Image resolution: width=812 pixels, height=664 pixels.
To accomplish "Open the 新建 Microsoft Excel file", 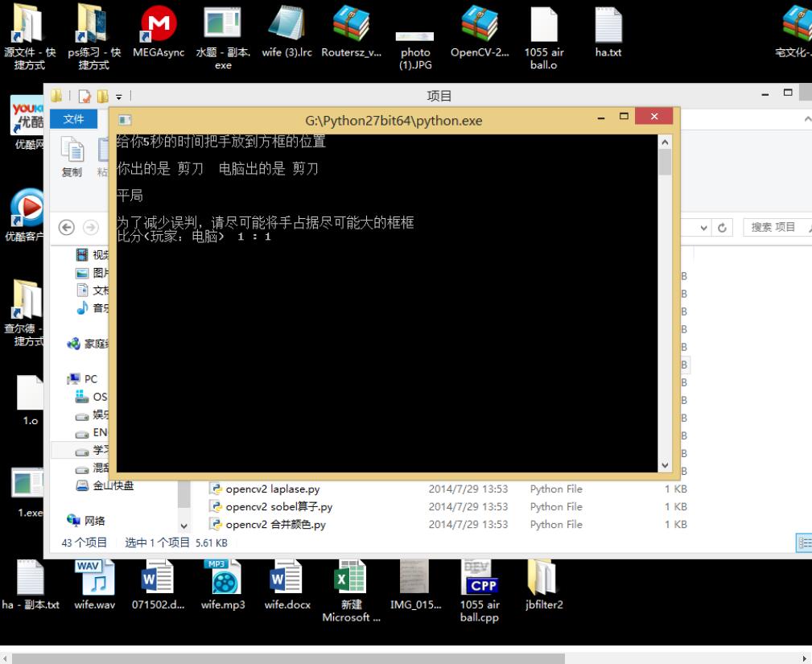I will pos(351,591).
